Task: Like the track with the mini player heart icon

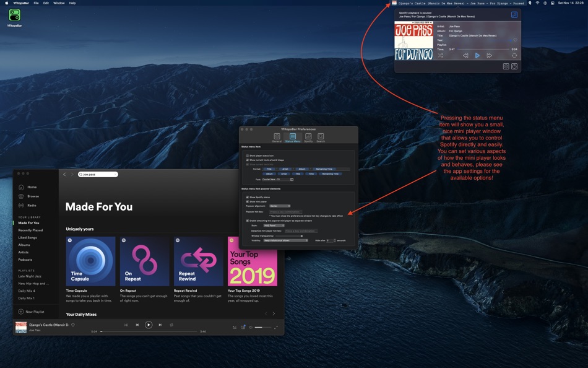Action: point(515,40)
